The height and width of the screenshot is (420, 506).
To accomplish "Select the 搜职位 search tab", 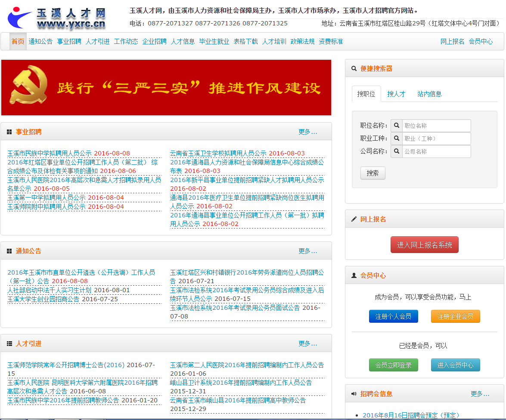I will [366, 94].
